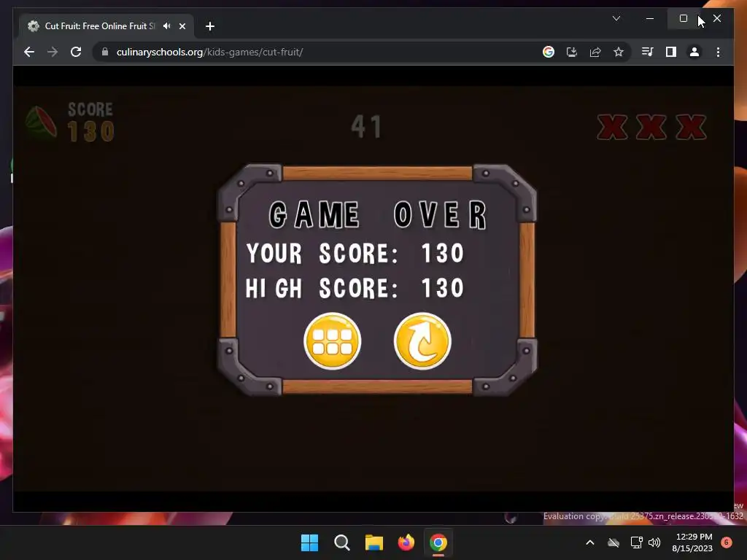Reload the Cut Fruit page
Viewport: 747px width, 560px height.
coord(76,52)
